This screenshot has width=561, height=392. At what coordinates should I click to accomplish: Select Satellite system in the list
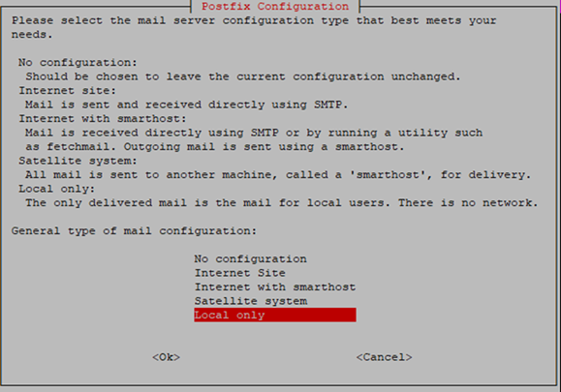[251, 301]
